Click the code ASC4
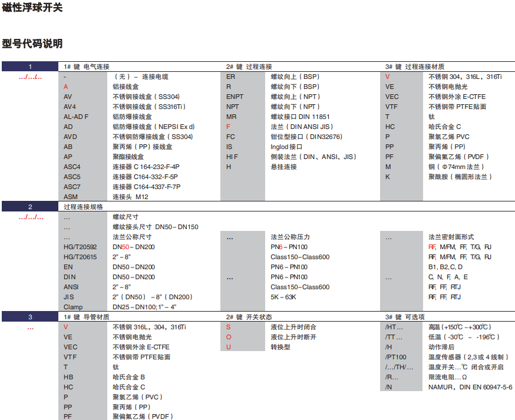This screenshot has height=420, width=515. point(72,167)
